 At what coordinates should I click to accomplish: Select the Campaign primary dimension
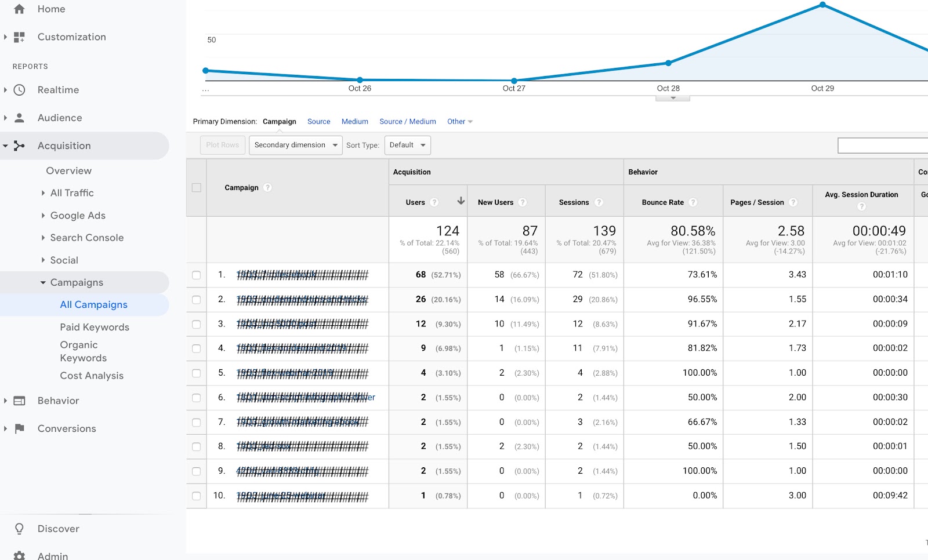(279, 122)
